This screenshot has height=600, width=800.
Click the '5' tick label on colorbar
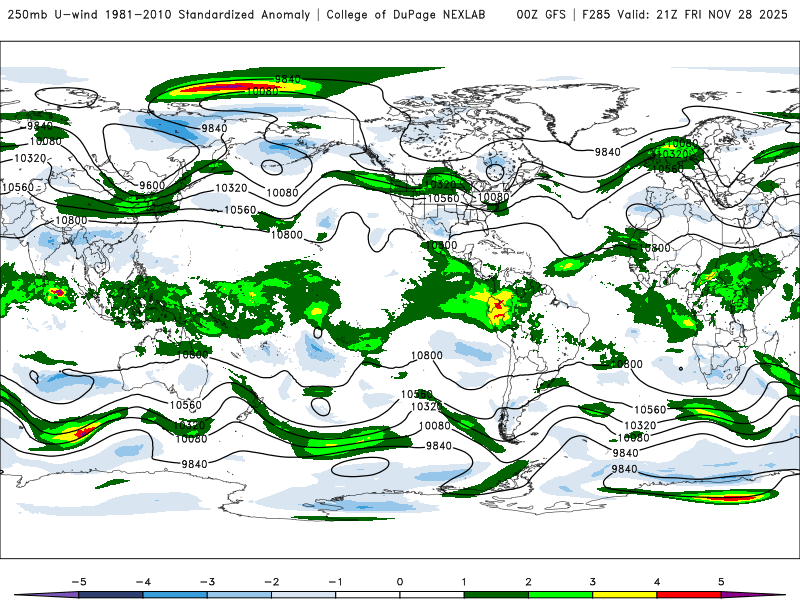tap(721, 582)
